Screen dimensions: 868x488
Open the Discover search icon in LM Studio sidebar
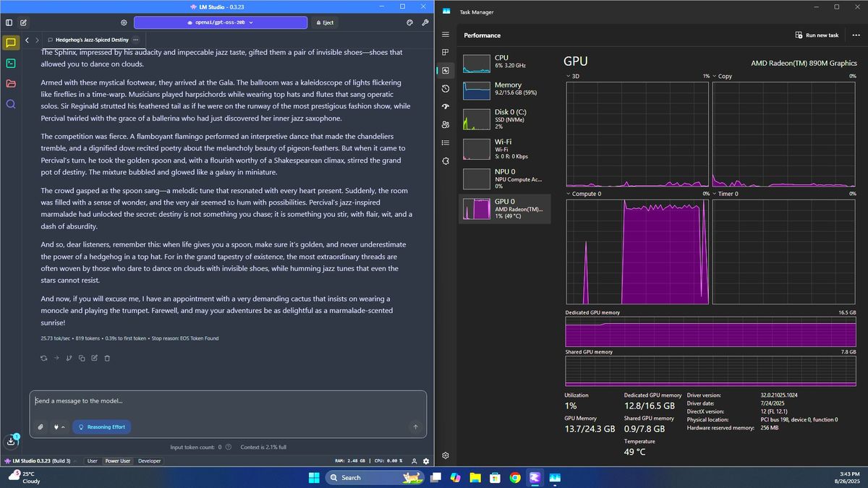11,103
